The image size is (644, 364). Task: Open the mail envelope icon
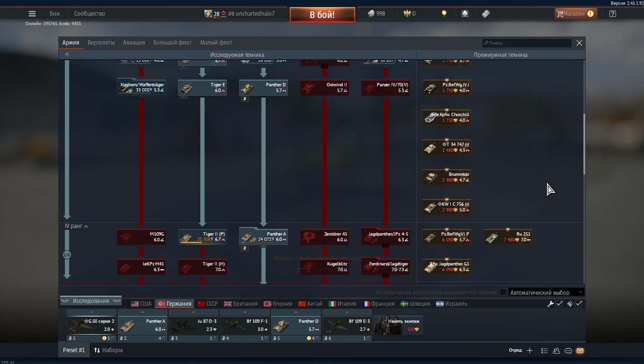(580, 351)
